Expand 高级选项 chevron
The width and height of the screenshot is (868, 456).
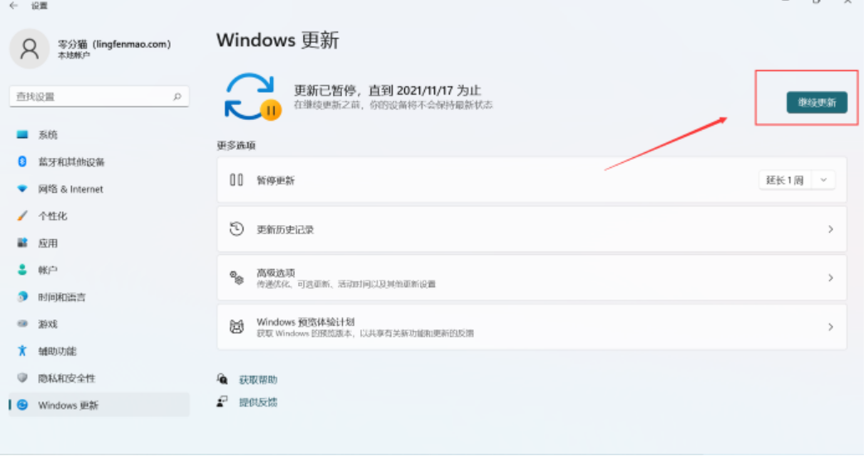831,278
